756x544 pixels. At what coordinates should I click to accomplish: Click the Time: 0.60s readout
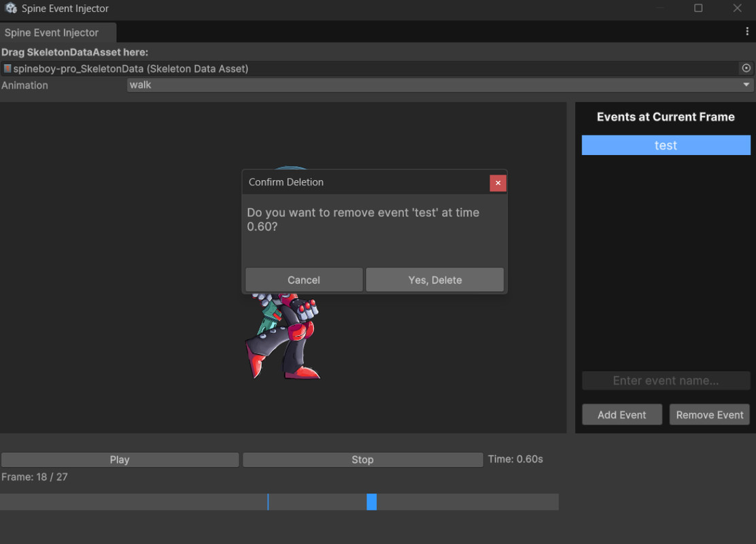point(515,459)
